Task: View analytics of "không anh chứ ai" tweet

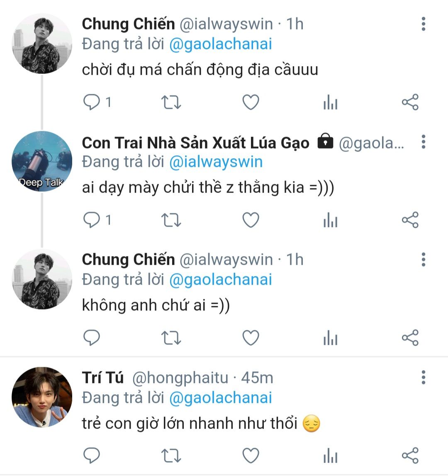Action: (x=330, y=338)
